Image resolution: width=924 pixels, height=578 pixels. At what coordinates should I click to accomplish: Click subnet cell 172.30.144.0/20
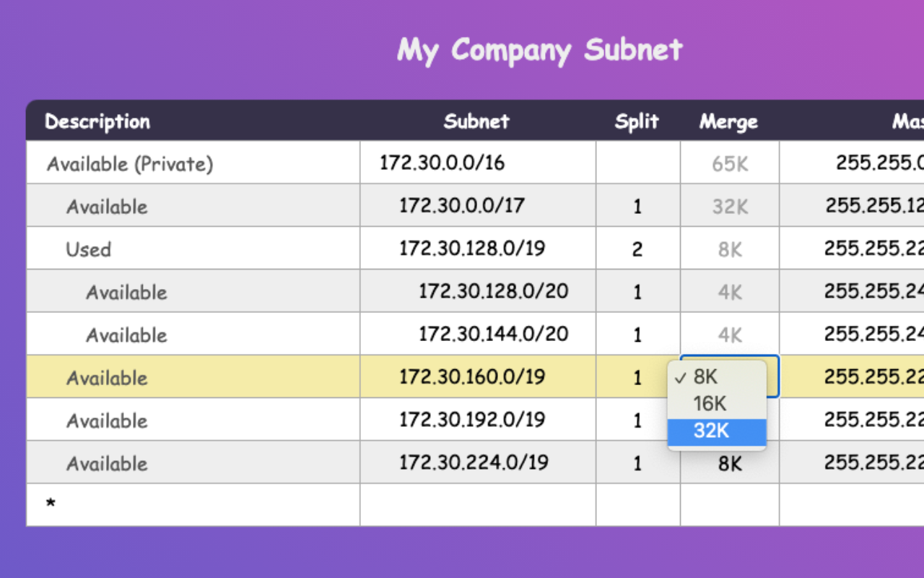(478, 334)
